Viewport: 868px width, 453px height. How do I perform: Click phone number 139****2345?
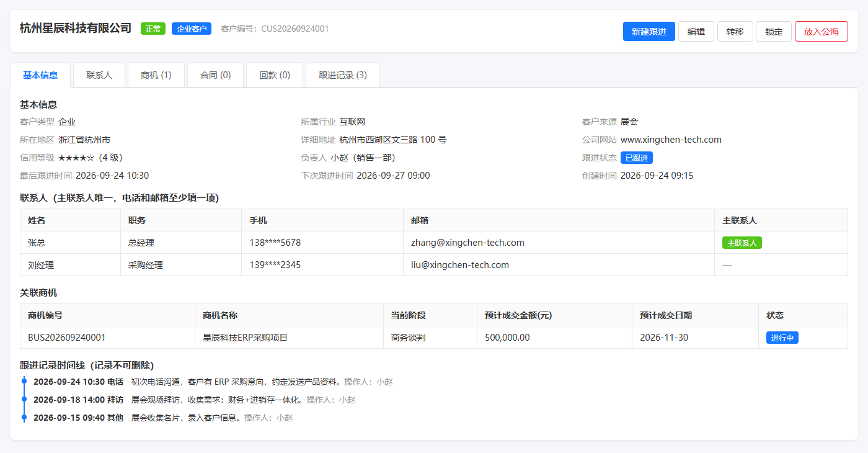[275, 265]
